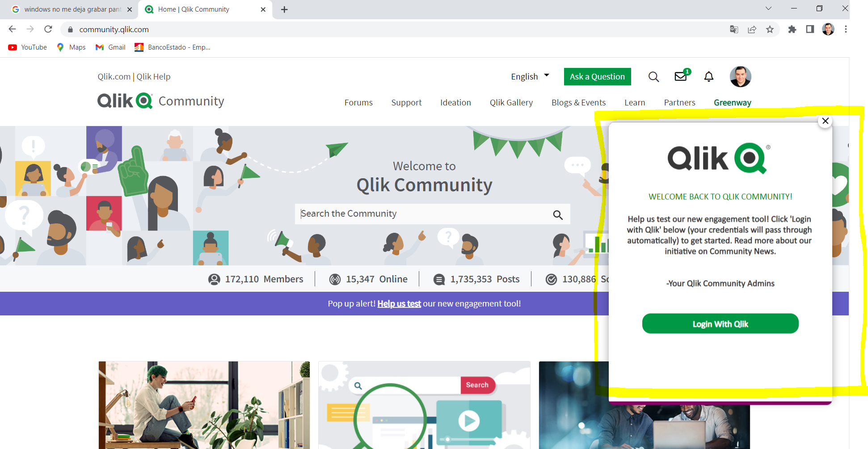This screenshot has height=449, width=868.
Task: Open the person reading phone card image
Action: [x=204, y=405]
